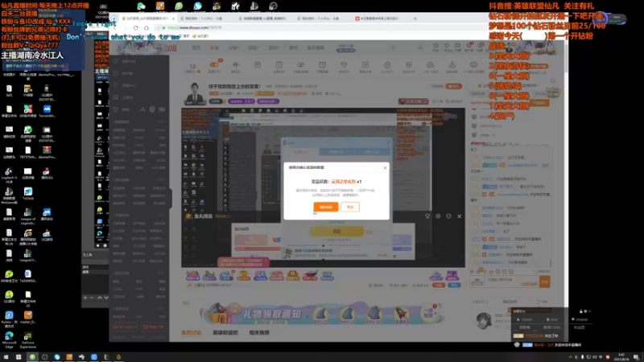Open the ToDesk desktop shortcut

[28, 193]
